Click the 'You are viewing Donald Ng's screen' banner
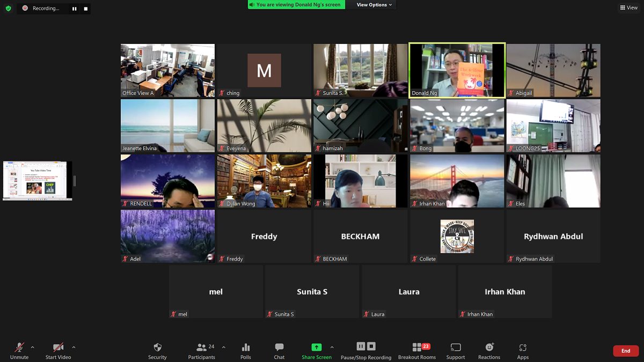644x362 pixels. click(x=296, y=5)
